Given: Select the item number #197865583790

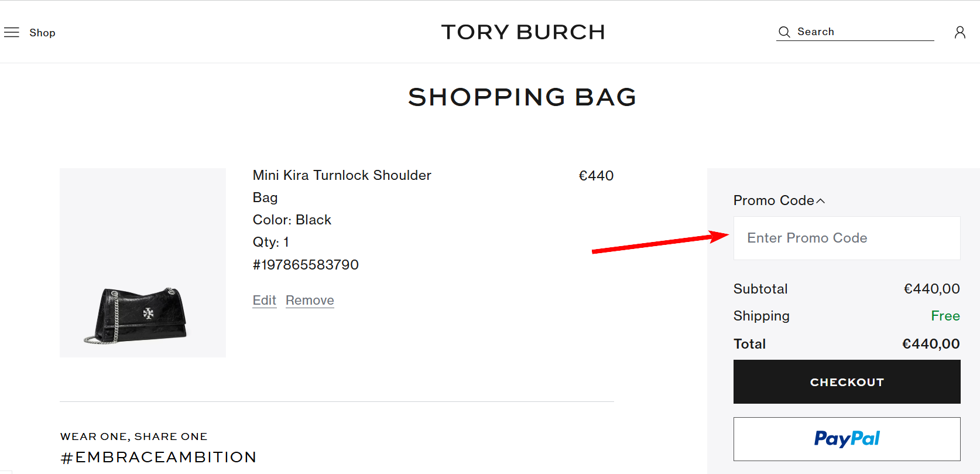Looking at the screenshot, I should [x=306, y=265].
